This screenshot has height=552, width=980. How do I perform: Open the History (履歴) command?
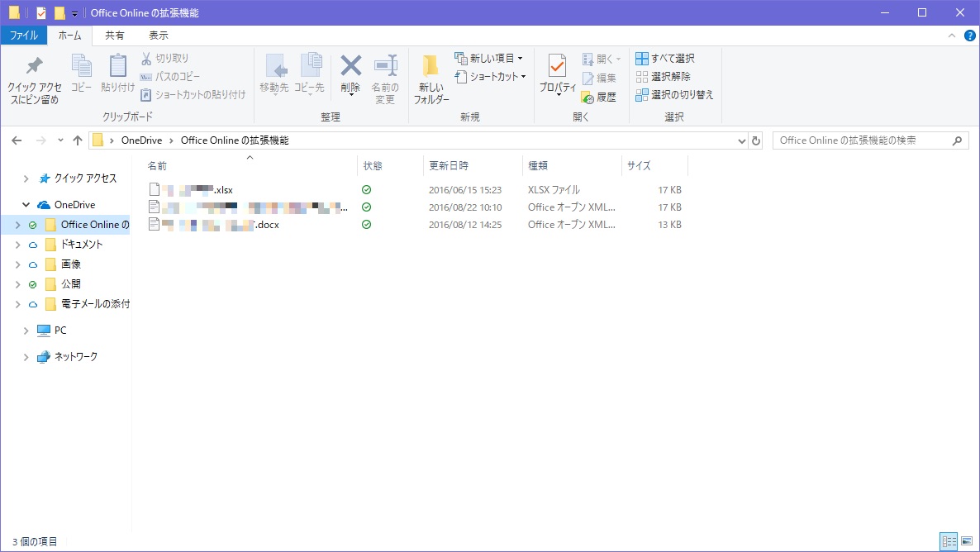(599, 97)
